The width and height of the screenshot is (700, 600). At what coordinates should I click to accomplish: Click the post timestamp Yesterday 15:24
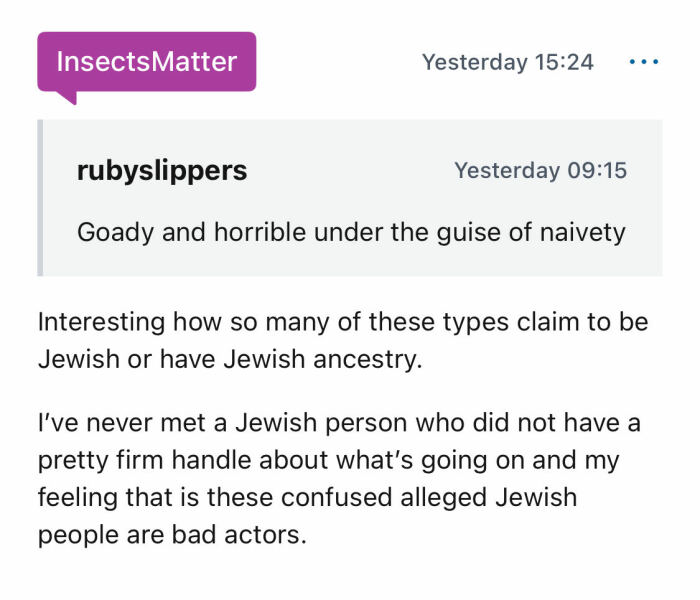(507, 62)
